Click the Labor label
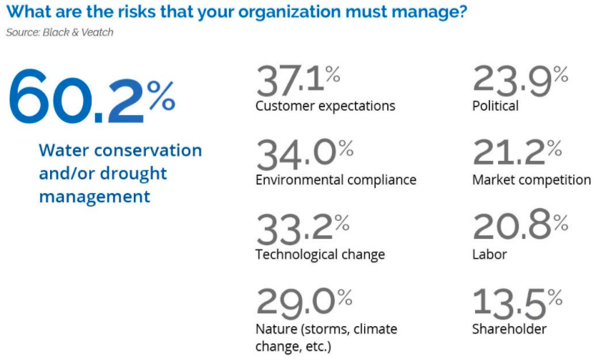Viewport: 601px width, 364px height. [489, 255]
